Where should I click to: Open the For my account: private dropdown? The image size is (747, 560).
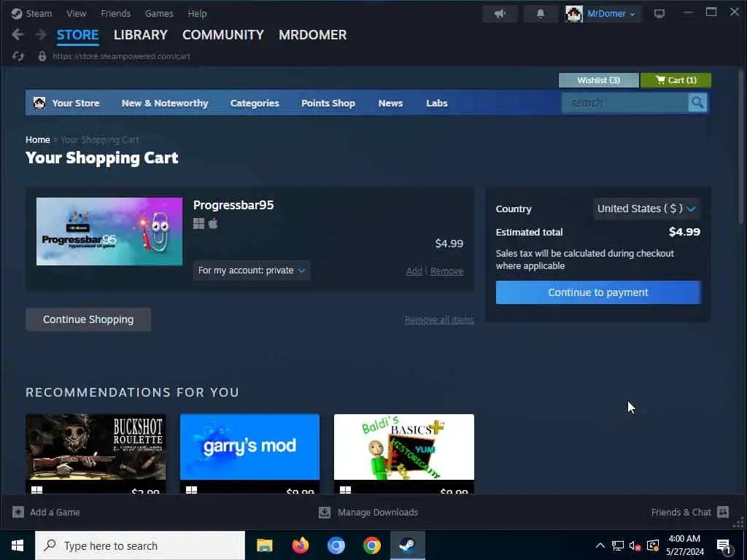pyautogui.click(x=252, y=271)
